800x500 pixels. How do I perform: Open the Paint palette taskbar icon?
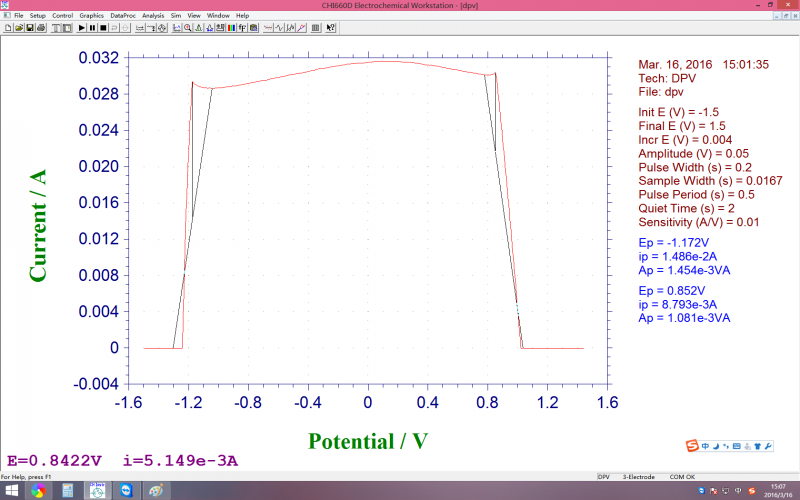tap(156, 491)
